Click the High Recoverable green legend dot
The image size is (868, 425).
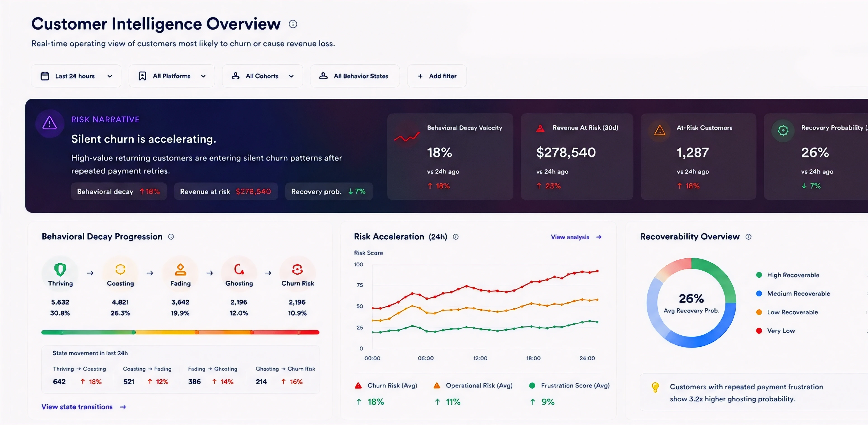pyautogui.click(x=759, y=275)
